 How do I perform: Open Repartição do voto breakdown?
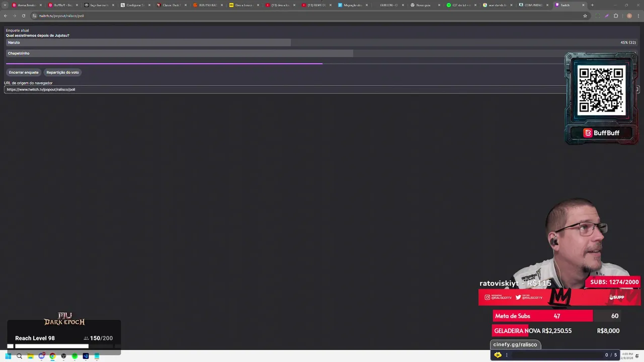(x=62, y=72)
